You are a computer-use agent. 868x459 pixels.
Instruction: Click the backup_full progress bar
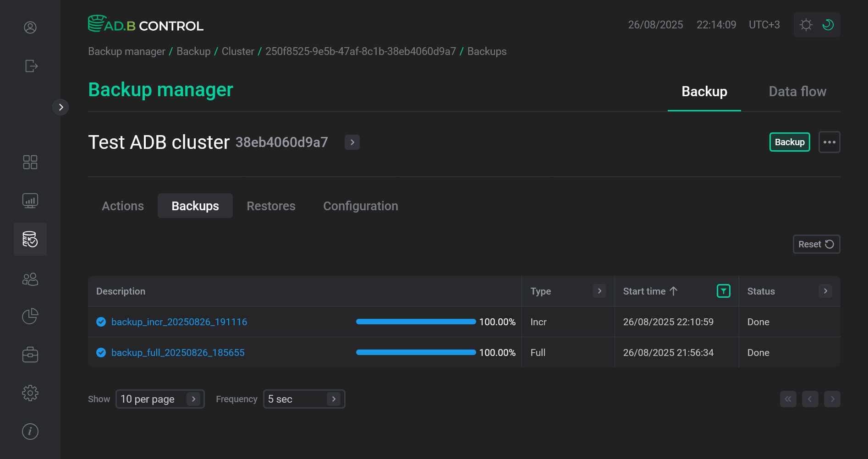(416, 353)
